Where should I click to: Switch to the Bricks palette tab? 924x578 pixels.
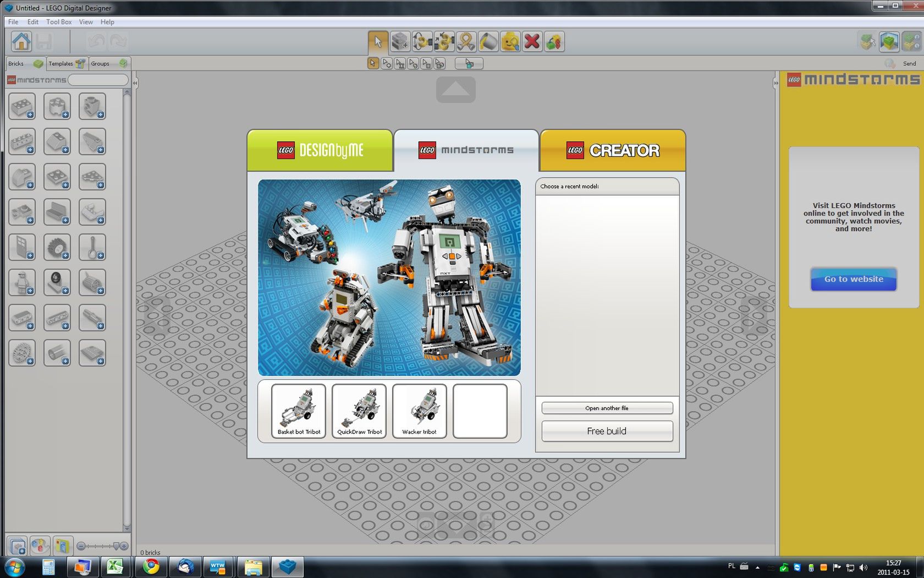pos(25,63)
